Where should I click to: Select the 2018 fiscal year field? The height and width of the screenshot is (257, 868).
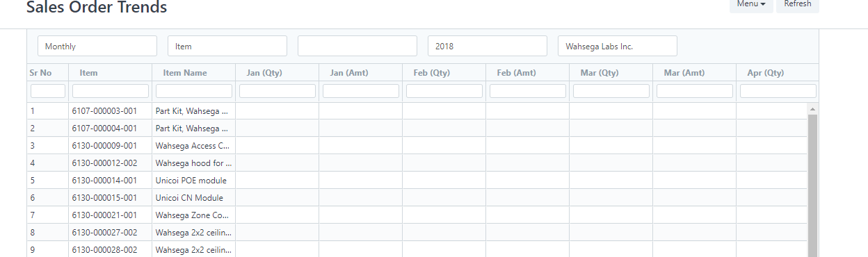pyautogui.click(x=488, y=46)
